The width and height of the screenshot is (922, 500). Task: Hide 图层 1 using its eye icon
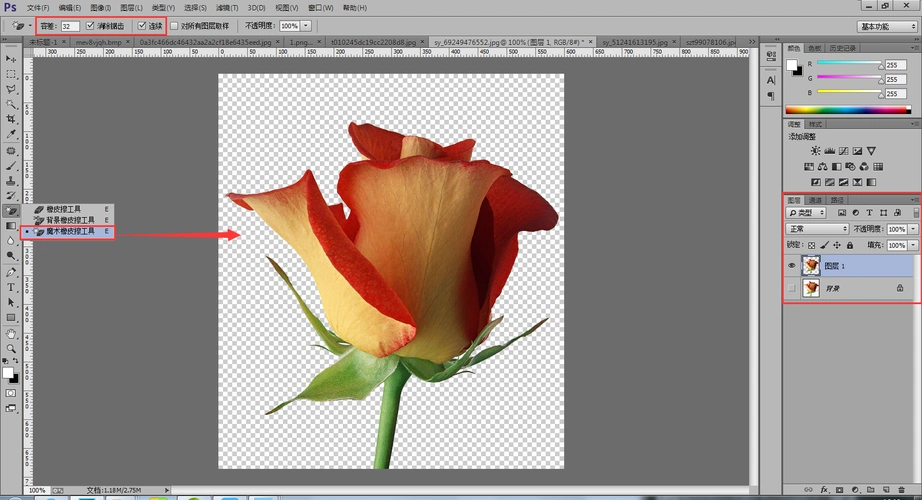click(792, 266)
